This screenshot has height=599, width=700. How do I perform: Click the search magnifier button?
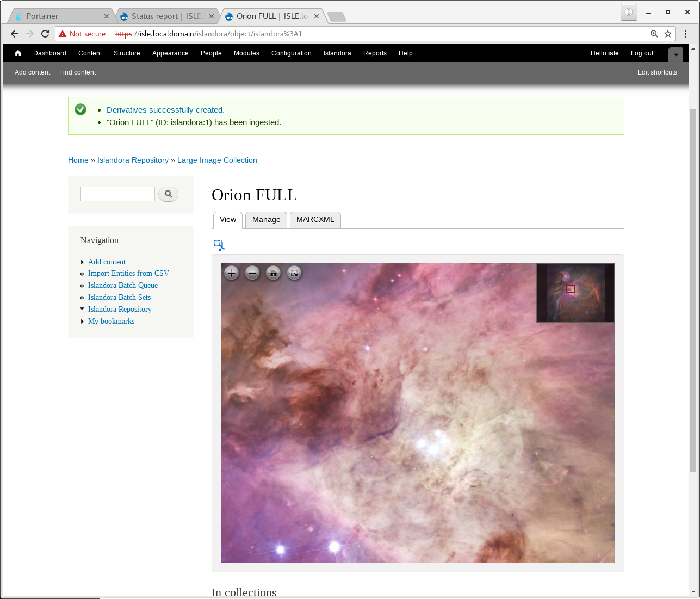pyautogui.click(x=169, y=194)
